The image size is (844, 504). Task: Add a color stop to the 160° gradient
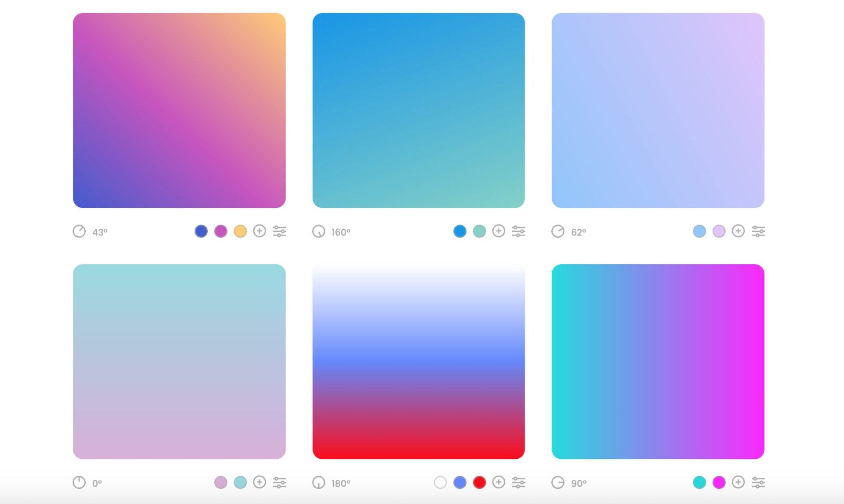point(499,231)
